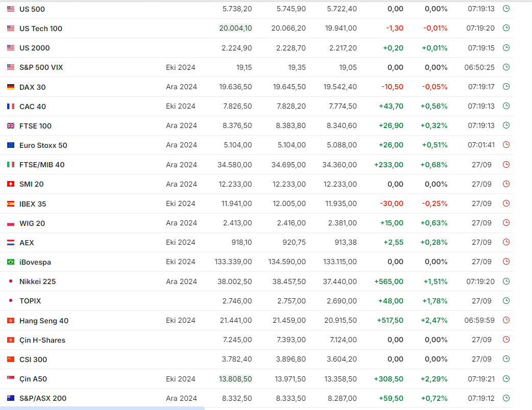Open the FTSE/MIB 40 link
The width and height of the screenshot is (532, 410).
point(42,165)
